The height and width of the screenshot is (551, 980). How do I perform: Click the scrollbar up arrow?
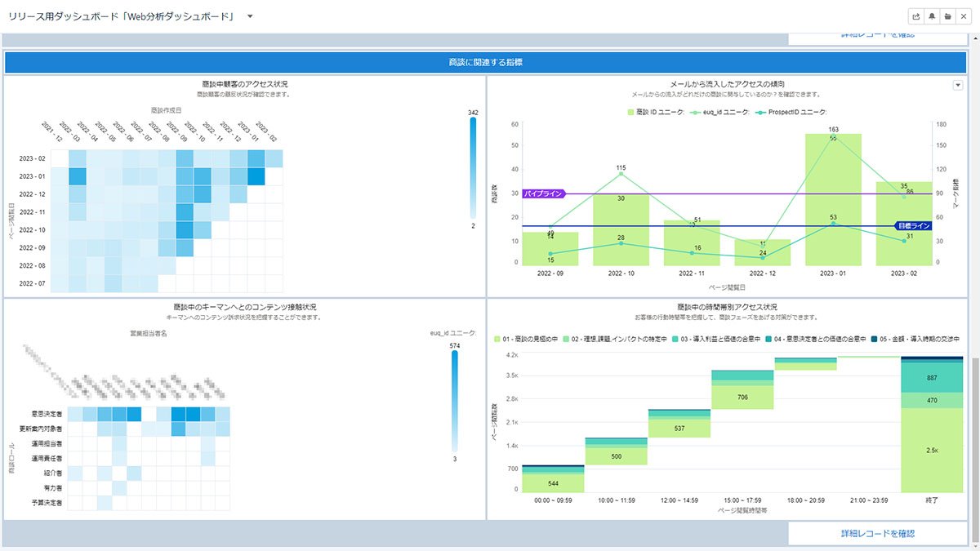tap(975, 38)
